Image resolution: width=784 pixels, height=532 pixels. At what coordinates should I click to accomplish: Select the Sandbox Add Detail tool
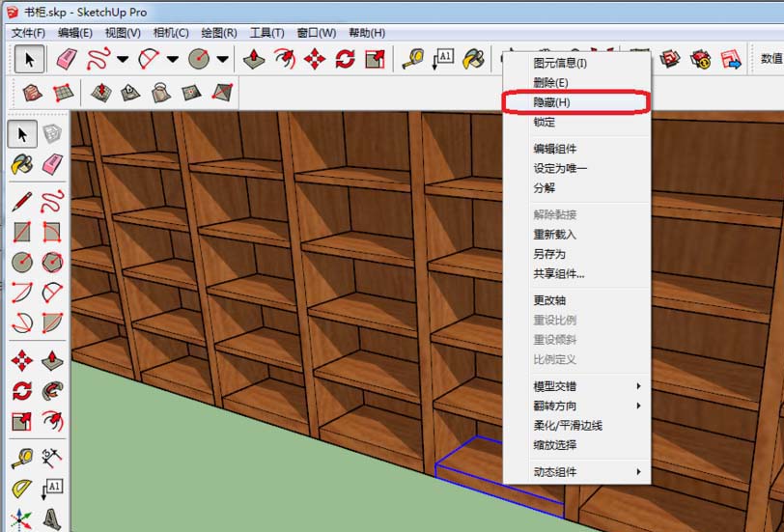click(191, 93)
